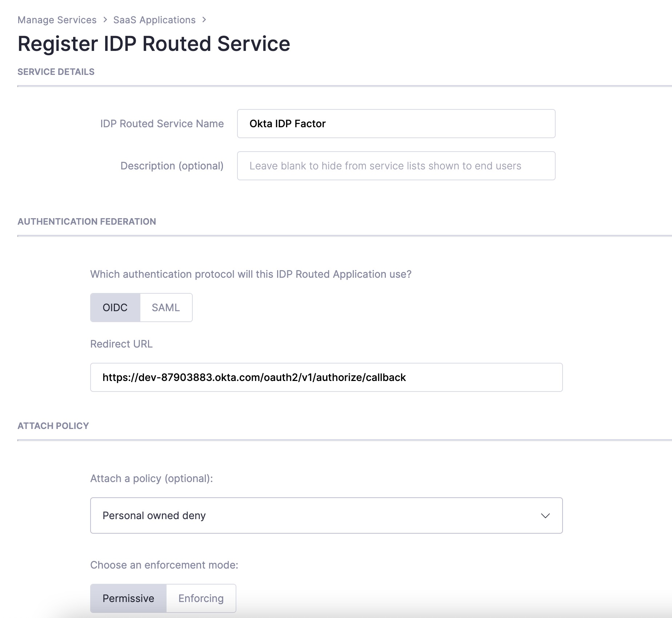
Task: Open the Manage Services breadcrumb link
Action: (57, 20)
